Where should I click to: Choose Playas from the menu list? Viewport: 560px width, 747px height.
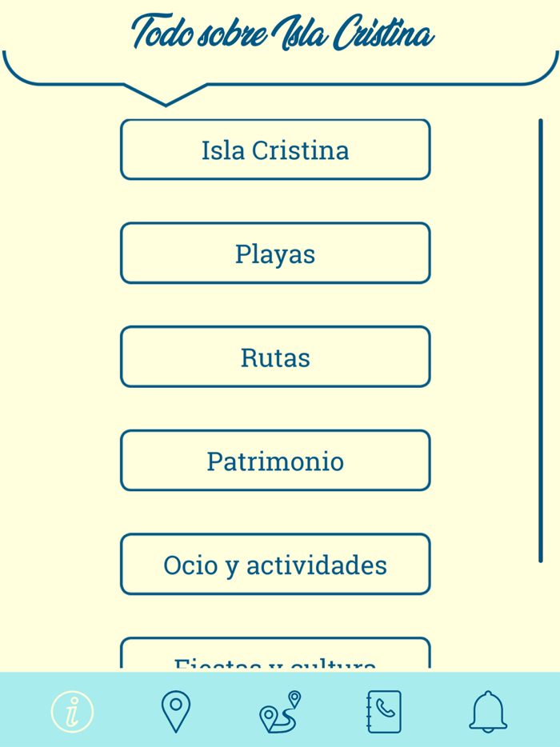pos(275,253)
